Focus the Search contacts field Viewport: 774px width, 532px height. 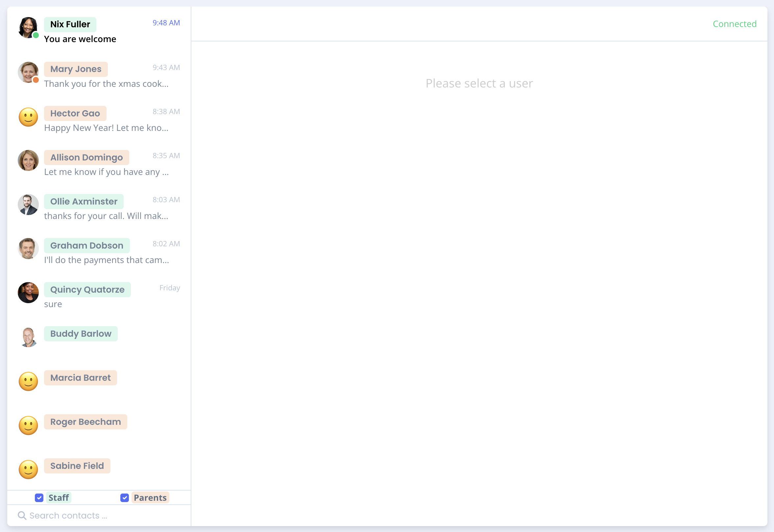(x=99, y=516)
